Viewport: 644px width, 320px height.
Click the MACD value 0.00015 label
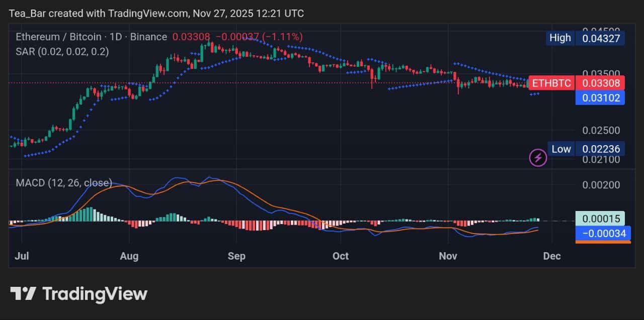tap(601, 219)
